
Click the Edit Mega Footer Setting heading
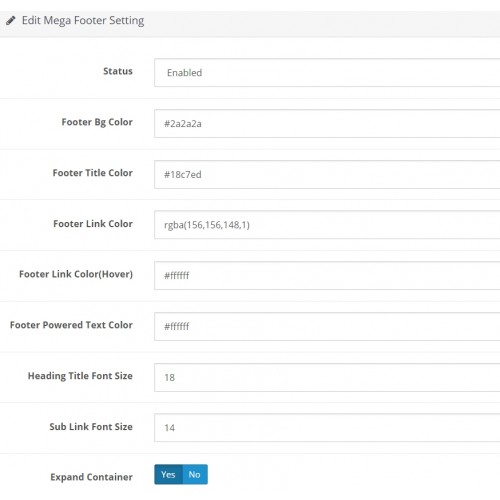click(83, 21)
